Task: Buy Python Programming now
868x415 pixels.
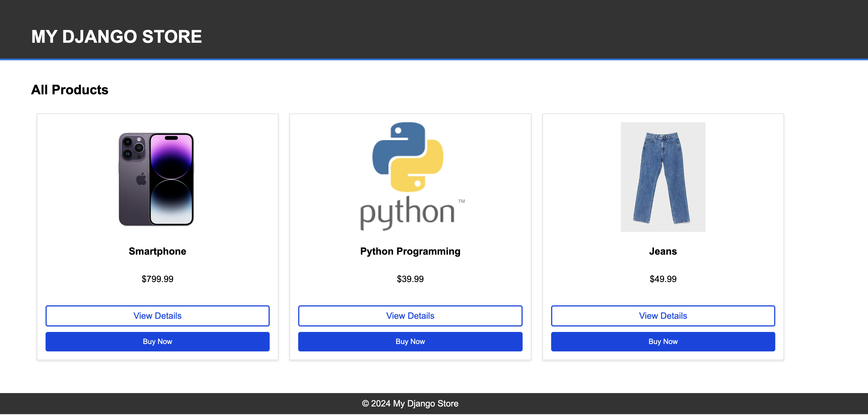Action: 410,342
